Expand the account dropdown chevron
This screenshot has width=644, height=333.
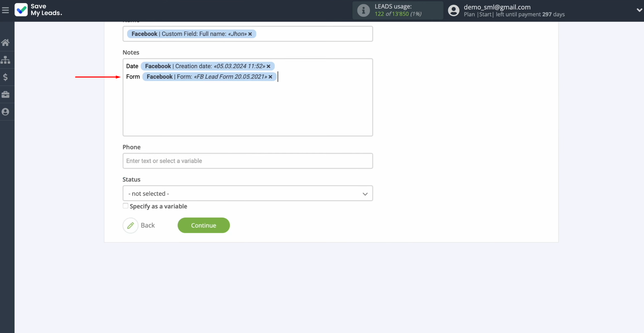coord(639,10)
